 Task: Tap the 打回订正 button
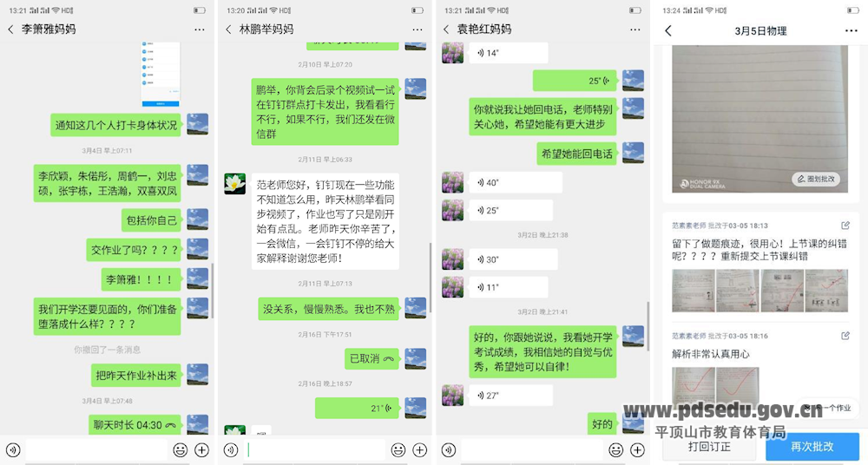pyautogui.click(x=710, y=446)
